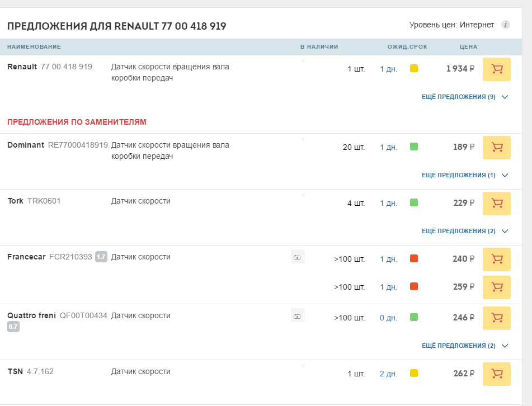
Task: Open photo icon for Quattro freni
Action: pos(298,317)
